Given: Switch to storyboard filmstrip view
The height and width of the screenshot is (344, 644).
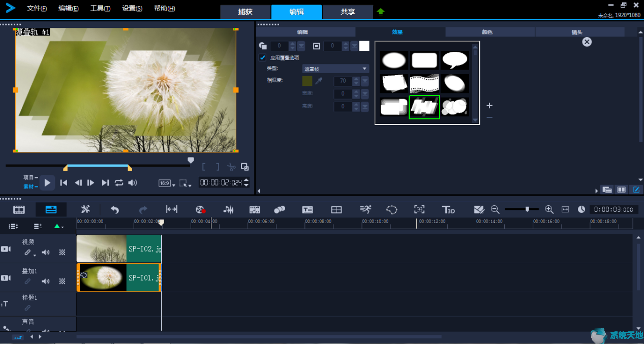Looking at the screenshot, I should (19, 209).
